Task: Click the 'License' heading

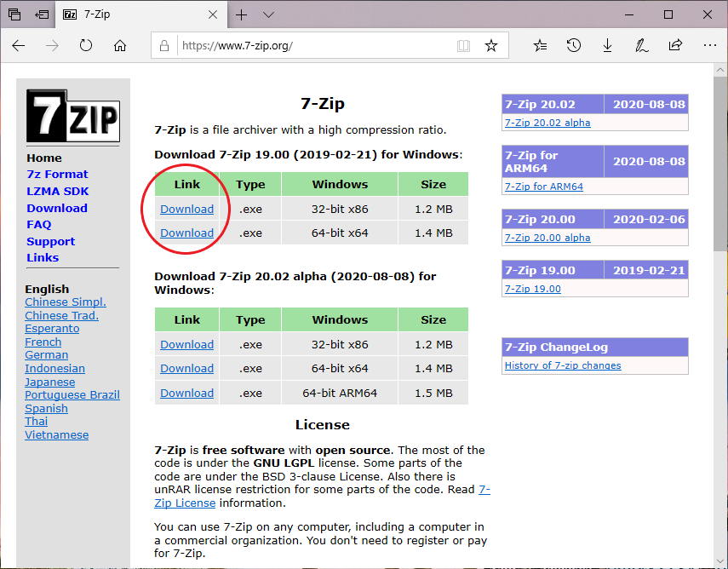Action: click(x=322, y=424)
